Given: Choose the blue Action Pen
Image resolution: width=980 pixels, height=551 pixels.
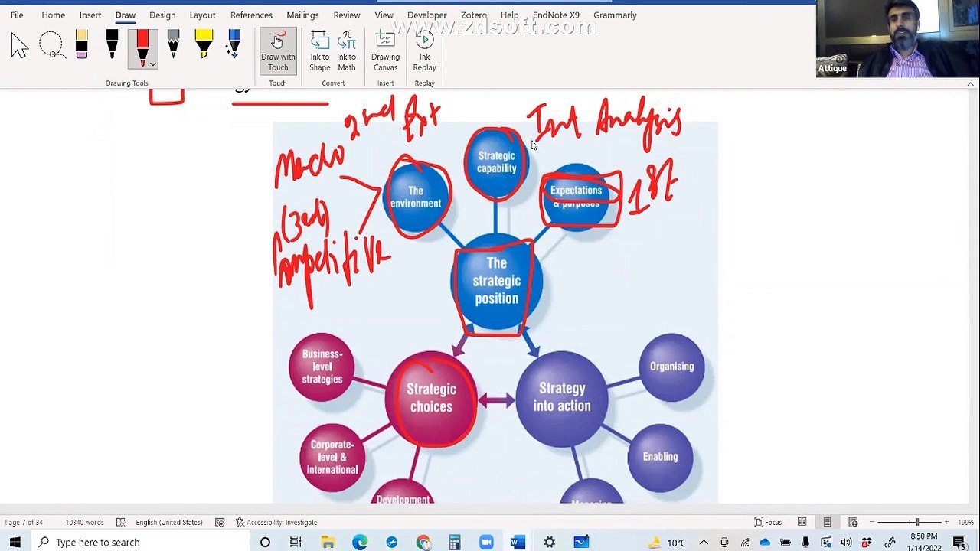Looking at the screenshot, I should coord(234,44).
